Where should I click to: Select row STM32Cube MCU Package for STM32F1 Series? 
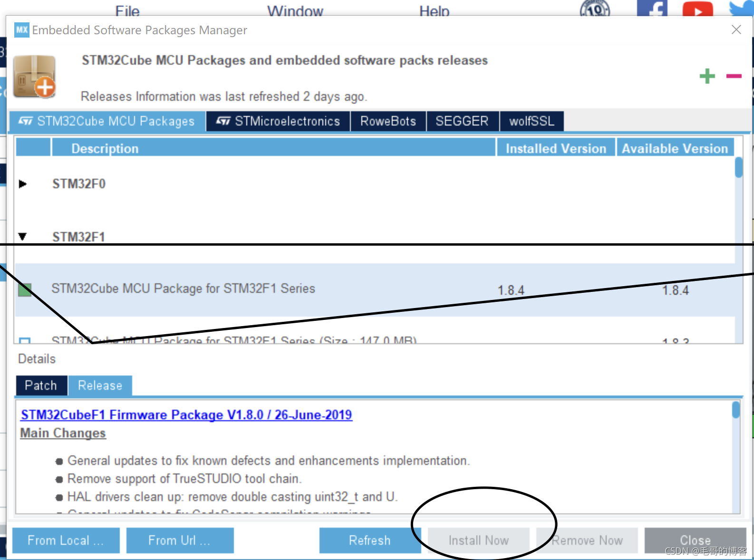(x=376, y=290)
